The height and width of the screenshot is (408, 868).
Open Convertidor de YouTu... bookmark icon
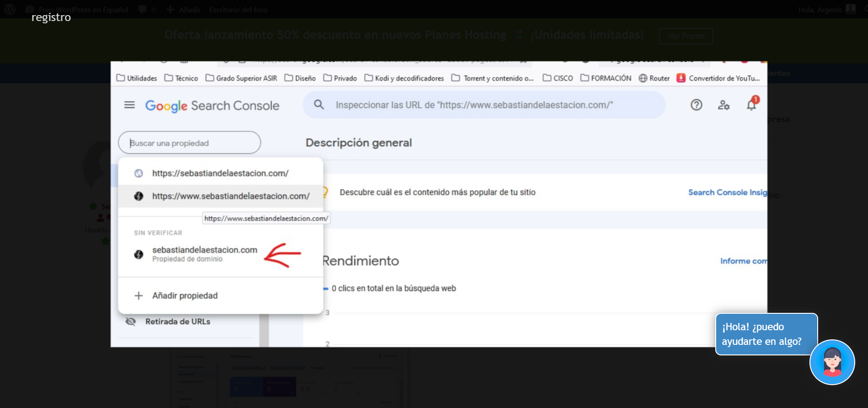pyautogui.click(x=681, y=78)
